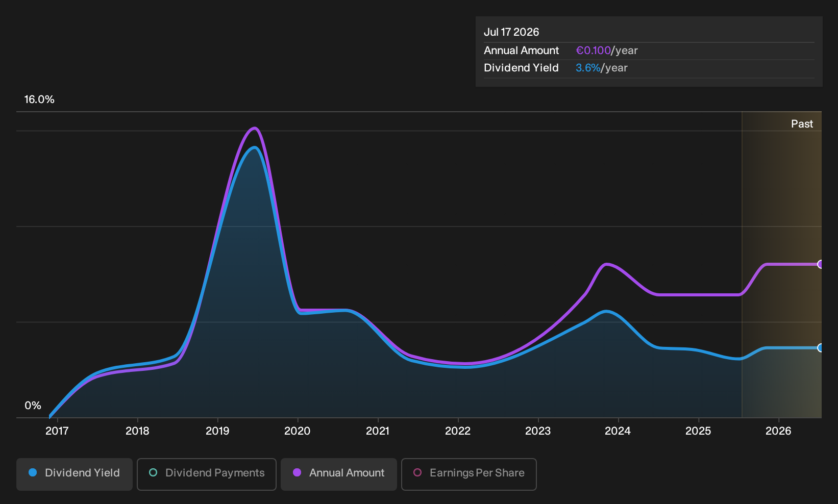Click purple Annual Amount endpoint marker
The image size is (838, 504).
point(820,264)
